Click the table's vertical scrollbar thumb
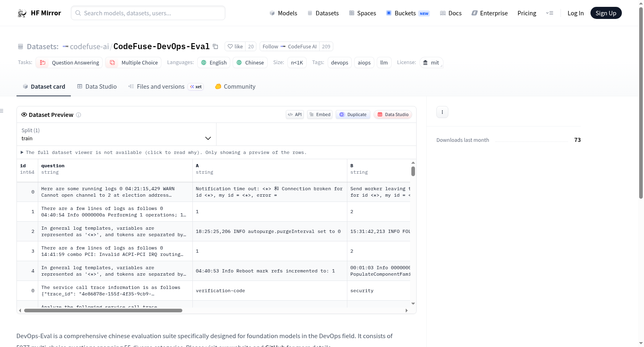Viewport: 644px width, 347px height. click(413, 171)
